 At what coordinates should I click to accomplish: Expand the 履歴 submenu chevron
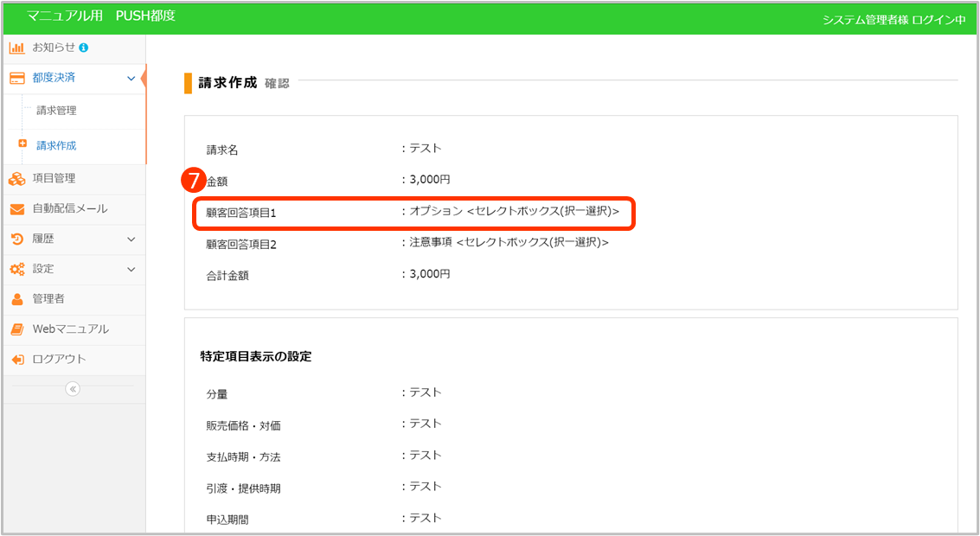131,239
